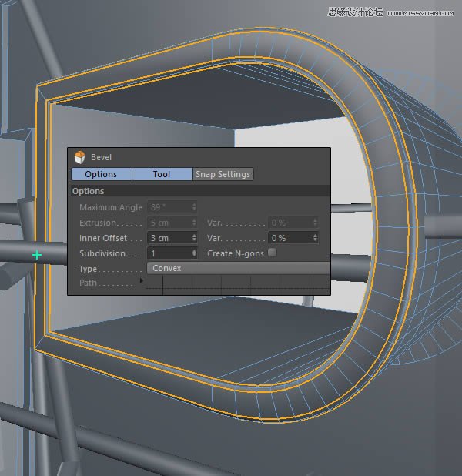
Task: Click the Options section header
Action: 89,191
